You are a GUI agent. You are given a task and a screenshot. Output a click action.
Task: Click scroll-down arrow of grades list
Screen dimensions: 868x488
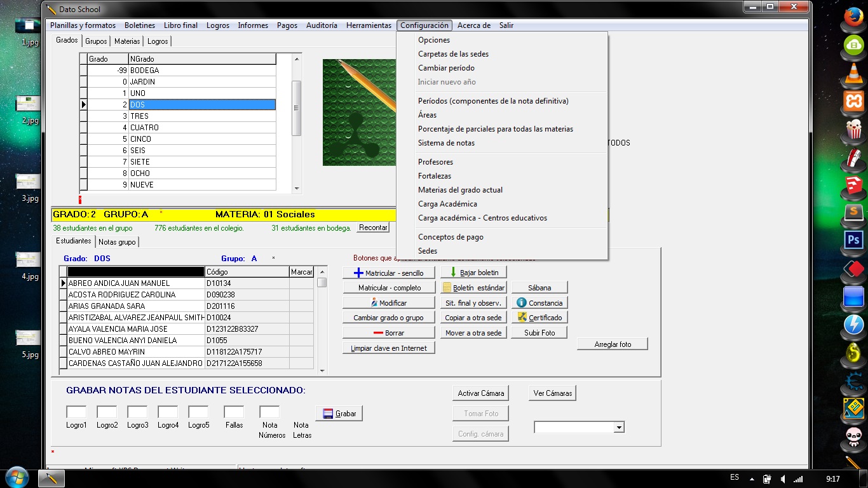point(296,188)
